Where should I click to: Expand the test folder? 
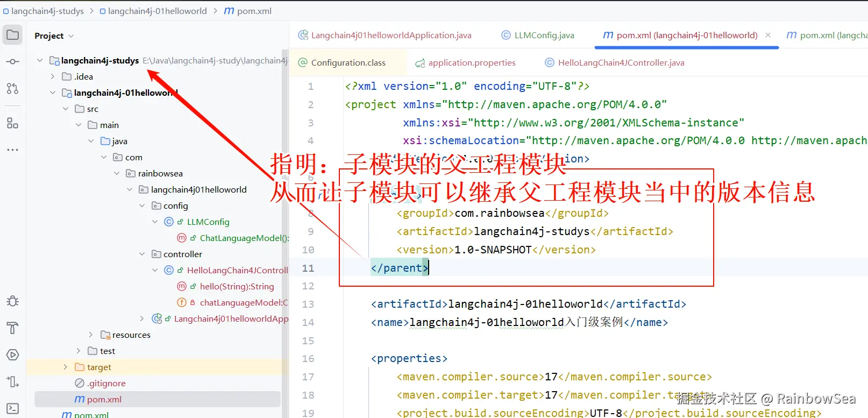point(79,351)
